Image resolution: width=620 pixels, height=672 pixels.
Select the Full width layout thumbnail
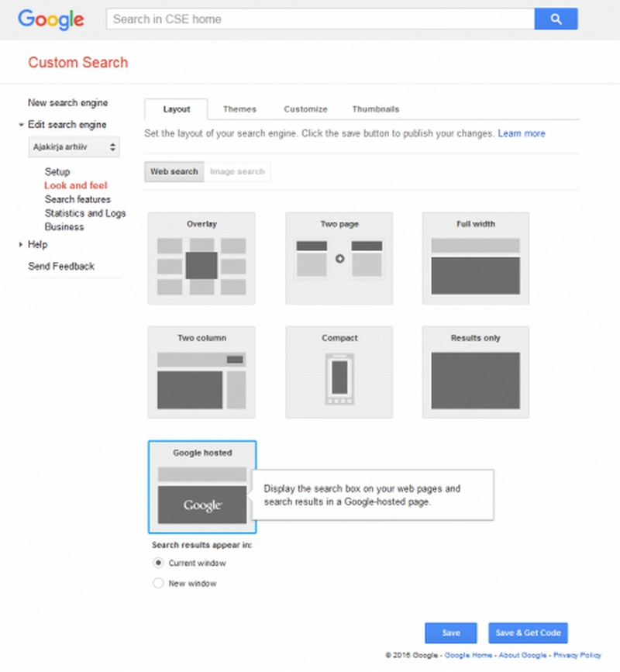[x=476, y=258]
